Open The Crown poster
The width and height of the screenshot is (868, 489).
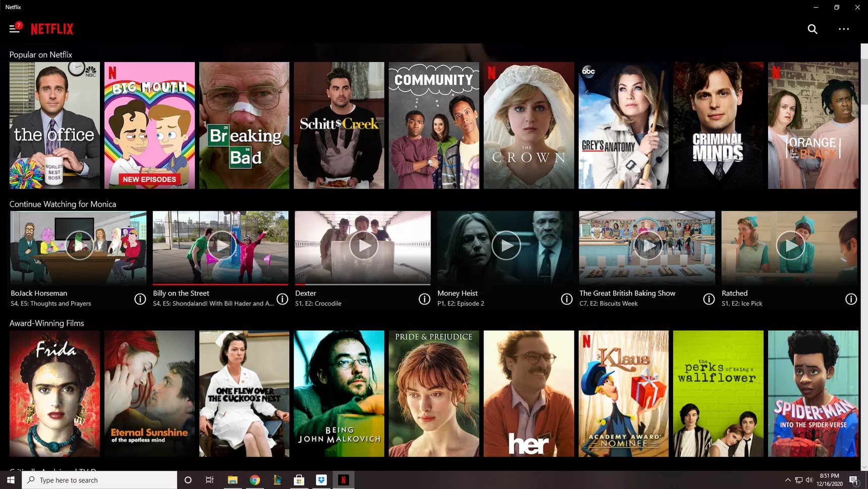pyautogui.click(x=529, y=125)
